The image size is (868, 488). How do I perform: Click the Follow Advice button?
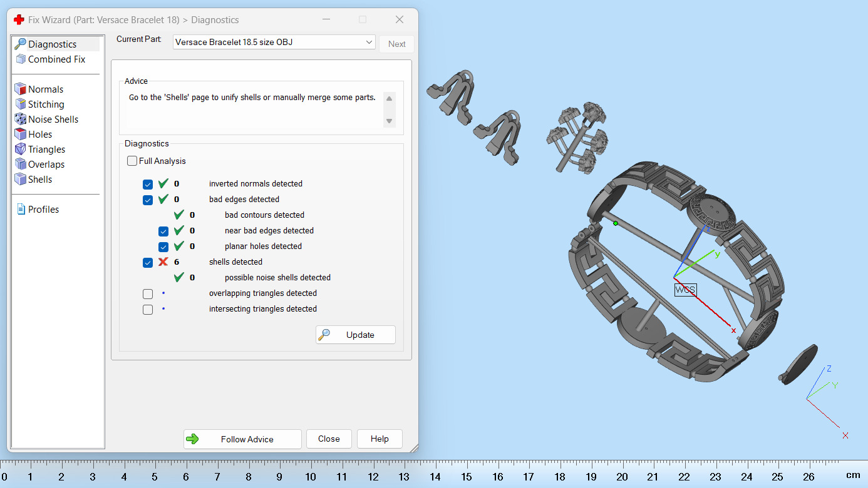(242, 439)
